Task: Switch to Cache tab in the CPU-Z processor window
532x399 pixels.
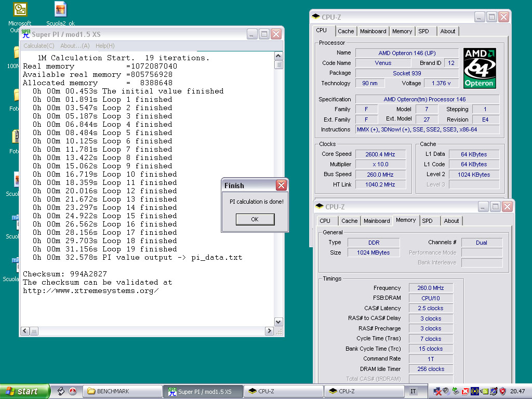Action: (345, 31)
